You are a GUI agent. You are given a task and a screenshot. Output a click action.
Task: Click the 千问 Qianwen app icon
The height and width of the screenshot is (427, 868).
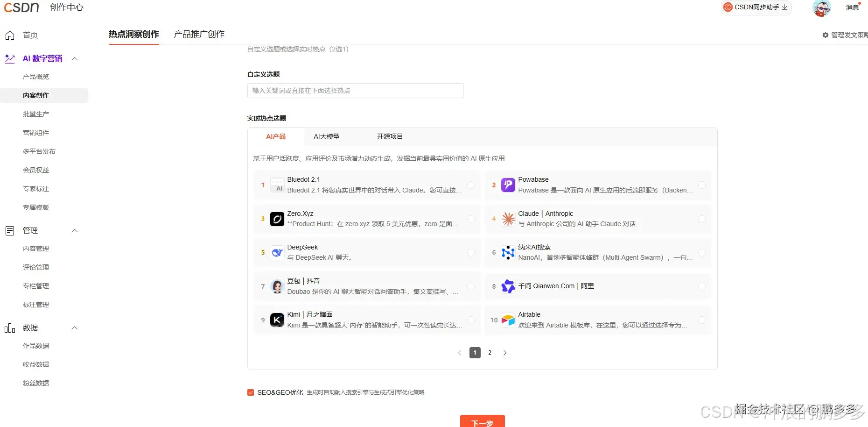(508, 286)
